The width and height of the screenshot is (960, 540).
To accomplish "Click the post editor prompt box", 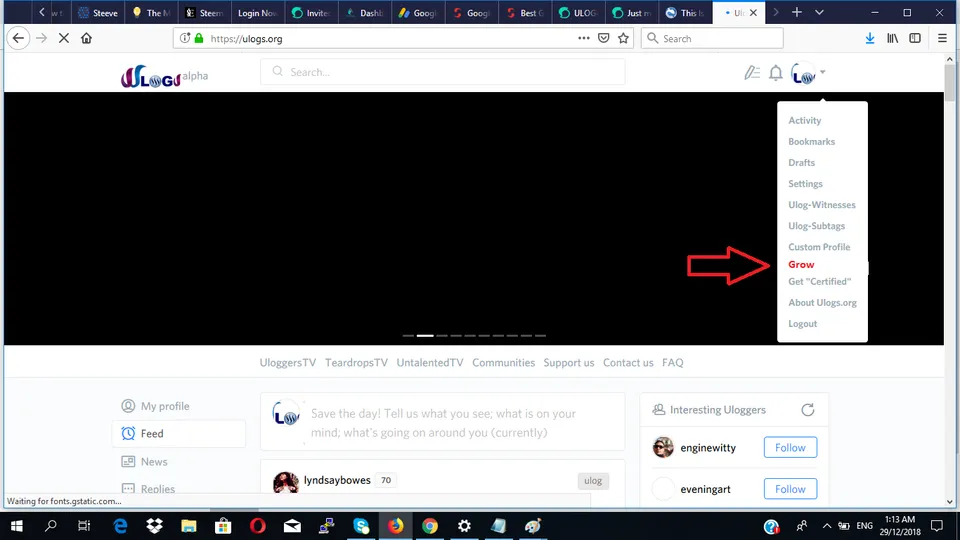I will (443, 423).
